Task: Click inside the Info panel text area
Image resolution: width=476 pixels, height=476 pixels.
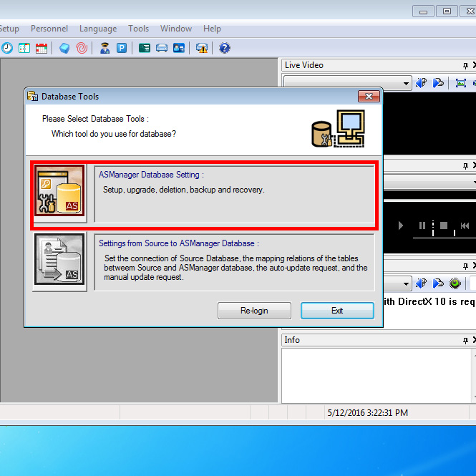Action: click(377, 376)
